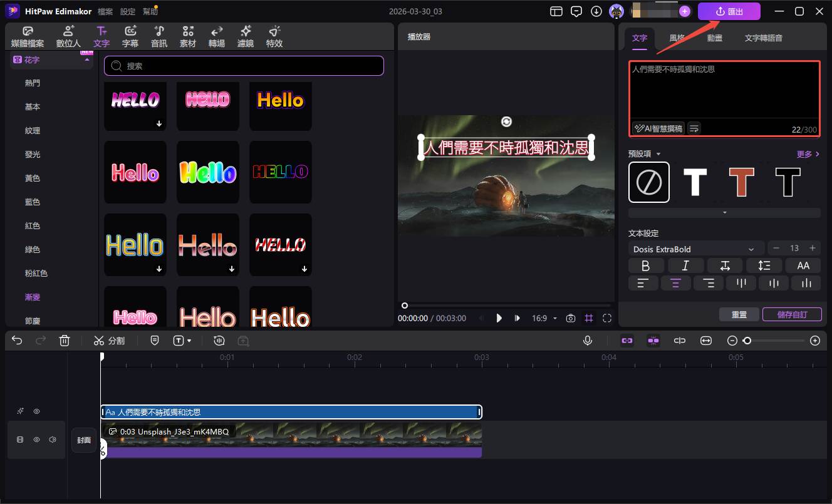Click the undo arrow icon

tap(17, 341)
